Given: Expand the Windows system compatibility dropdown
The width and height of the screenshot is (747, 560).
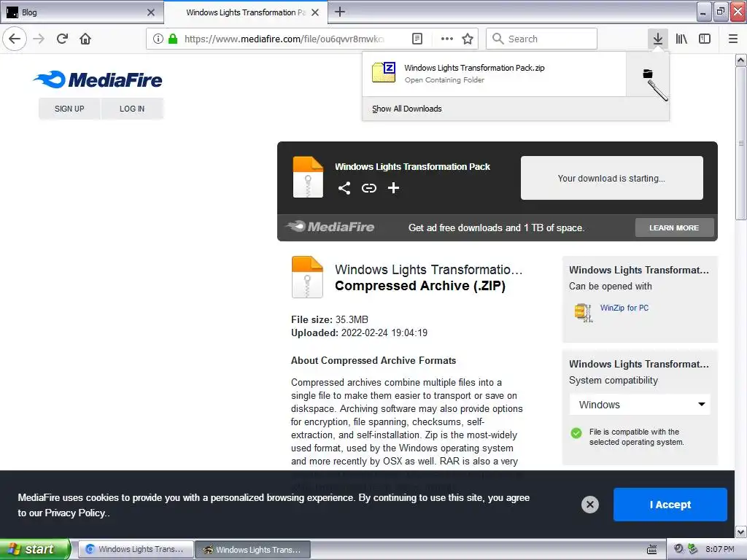Looking at the screenshot, I should coord(640,404).
